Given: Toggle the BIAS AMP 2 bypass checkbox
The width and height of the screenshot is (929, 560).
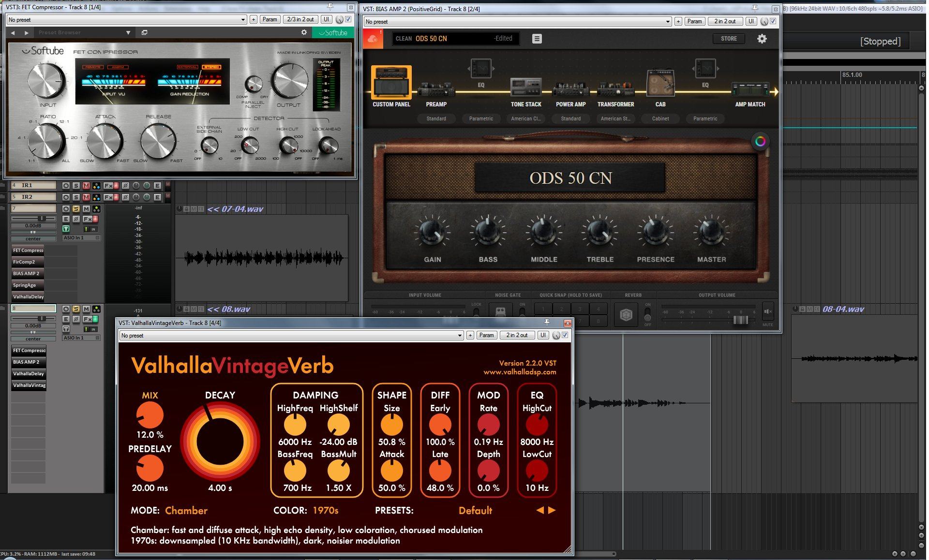Looking at the screenshot, I should coord(773,21).
